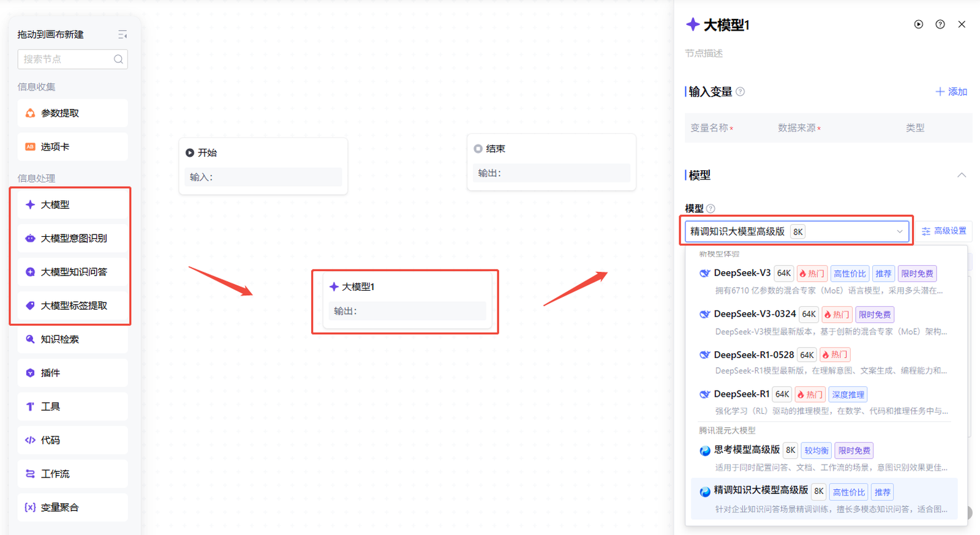Click the 代码 node icon
The image size is (980, 535).
point(30,440)
